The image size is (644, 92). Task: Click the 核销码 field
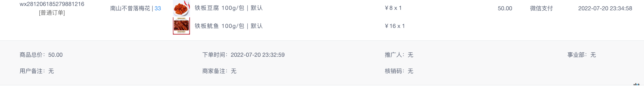[399, 71]
